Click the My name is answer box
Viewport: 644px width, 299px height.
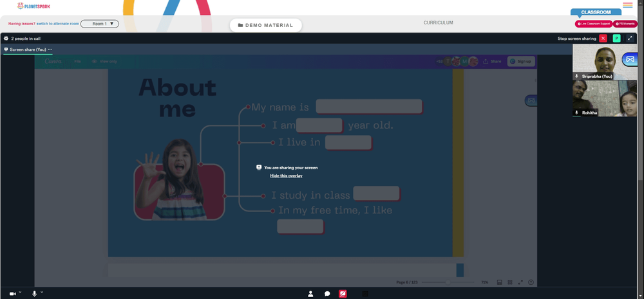click(369, 107)
